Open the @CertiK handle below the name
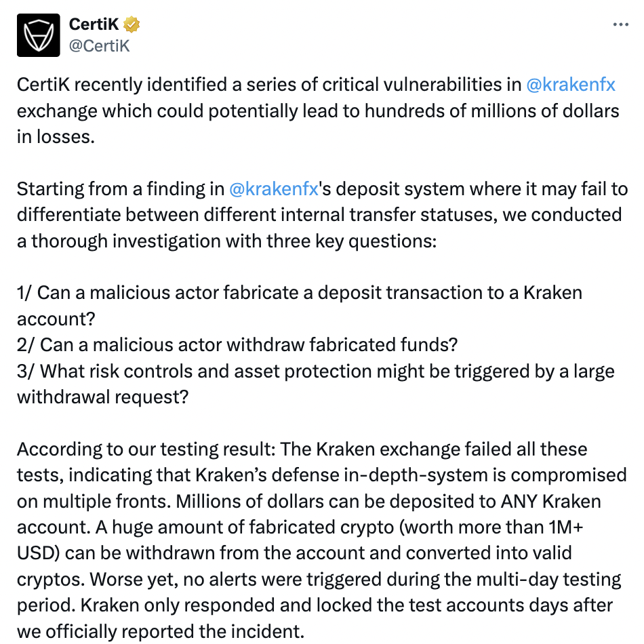Viewport: 644px width, 644px height. tap(100, 46)
